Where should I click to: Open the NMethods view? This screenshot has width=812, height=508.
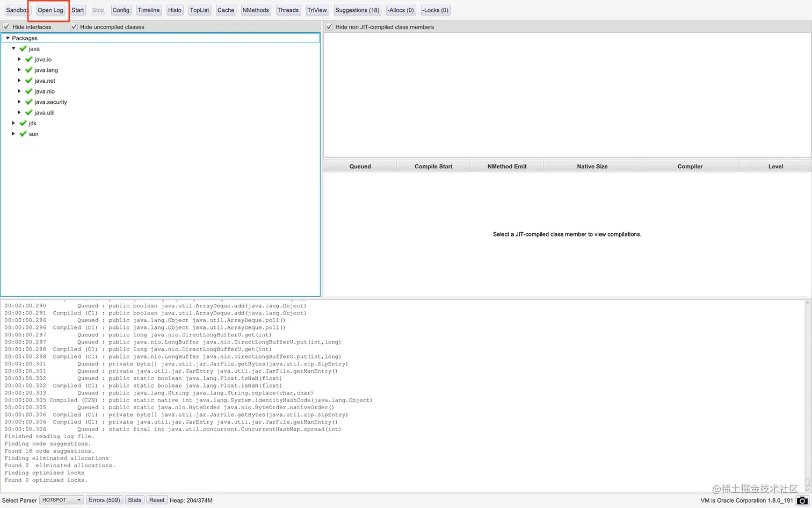click(x=256, y=10)
